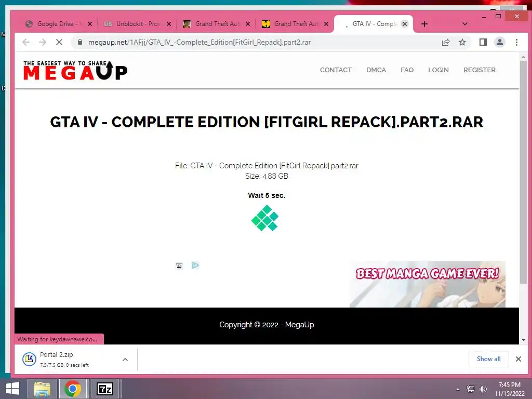Close the active GTA IV tab
This screenshot has width=532, height=399.
(404, 24)
